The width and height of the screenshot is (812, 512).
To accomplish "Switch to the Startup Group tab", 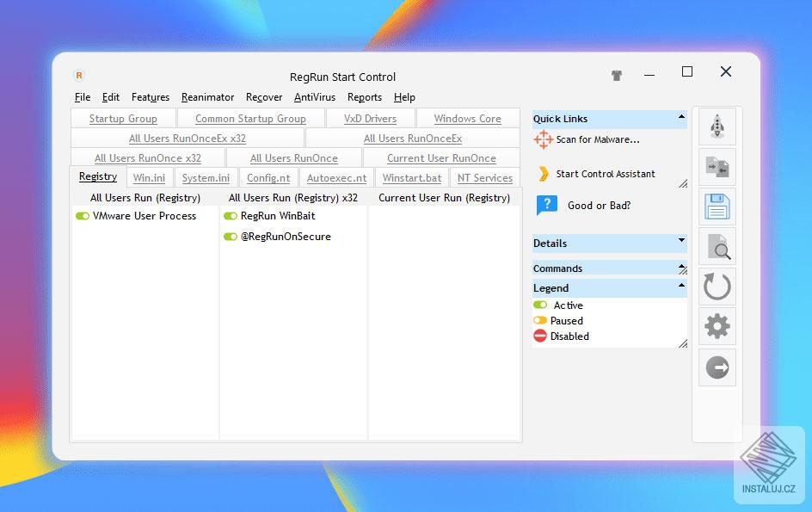I will [123, 119].
